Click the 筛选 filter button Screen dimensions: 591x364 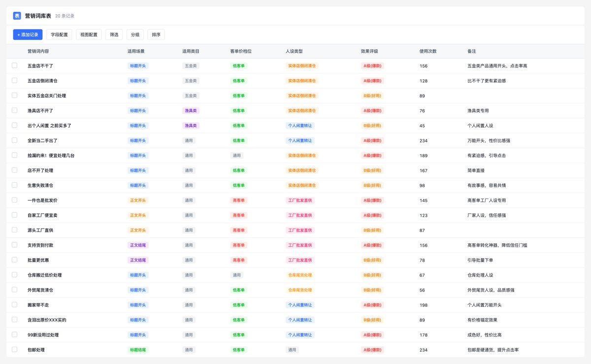(114, 34)
